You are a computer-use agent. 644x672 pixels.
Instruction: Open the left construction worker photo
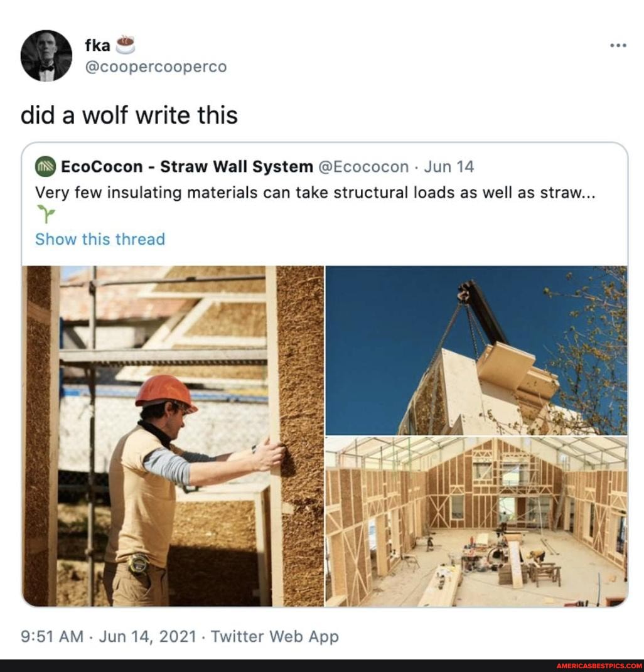173,433
